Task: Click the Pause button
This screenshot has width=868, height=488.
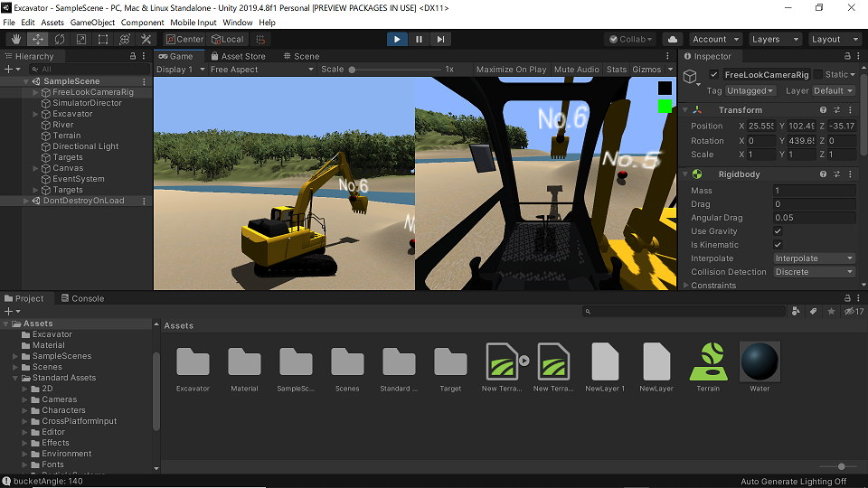Action: 419,39
